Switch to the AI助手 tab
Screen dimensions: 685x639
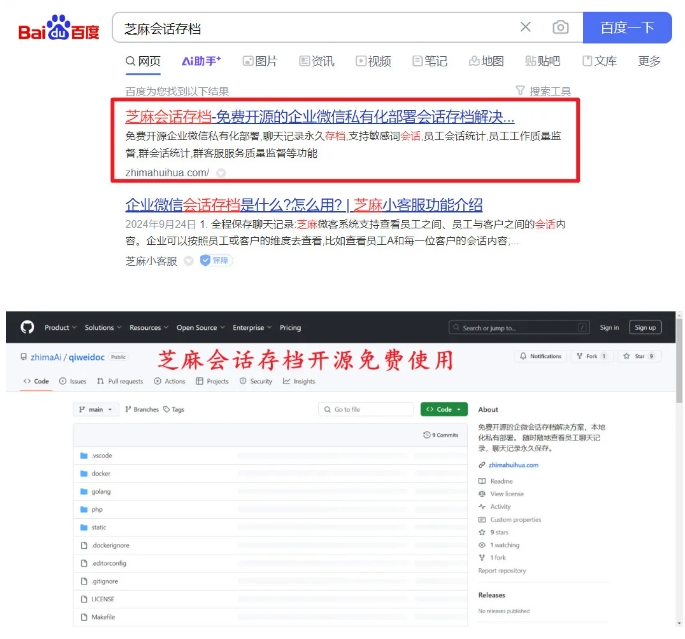pos(201,61)
